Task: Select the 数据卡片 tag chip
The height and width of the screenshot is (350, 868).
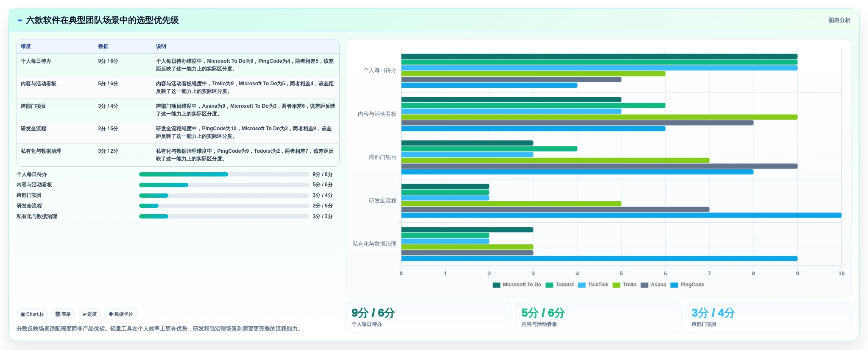Action: [121, 314]
